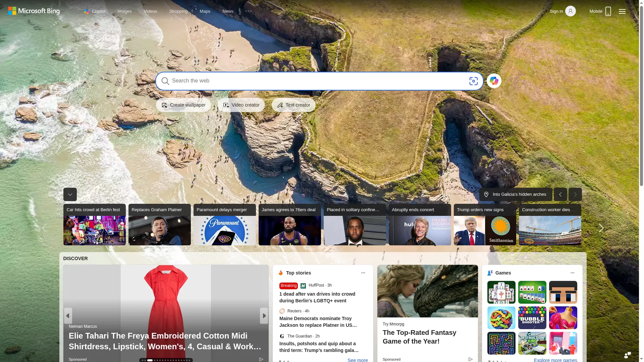
Task: Open Copilot from the search bar icon
Action: pyautogui.click(x=494, y=81)
